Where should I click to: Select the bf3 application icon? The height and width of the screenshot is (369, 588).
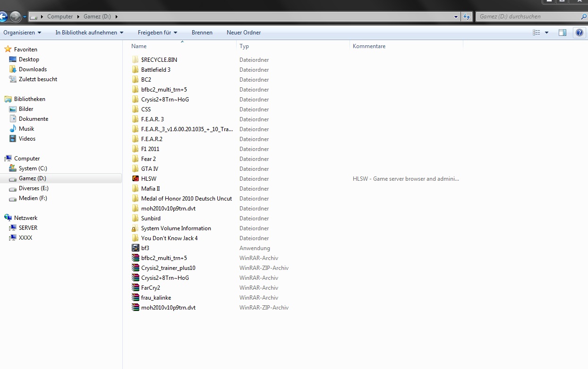(x=136, y=248)
